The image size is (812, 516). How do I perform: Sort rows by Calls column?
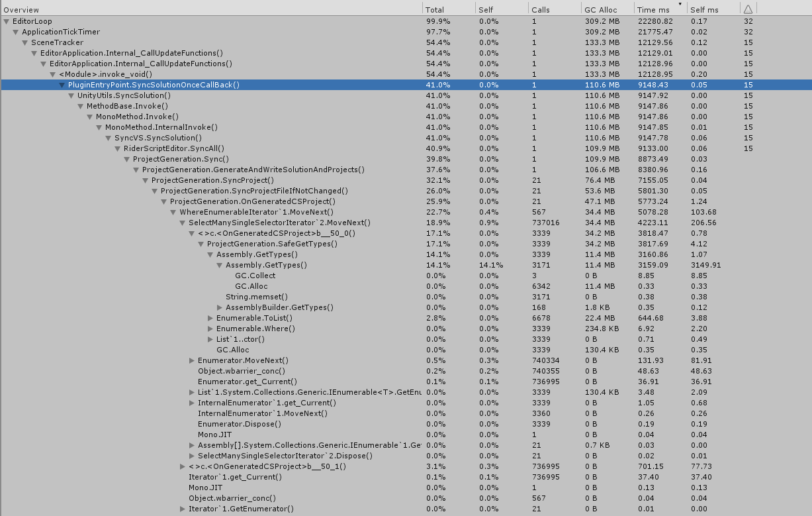click(555, 9)
